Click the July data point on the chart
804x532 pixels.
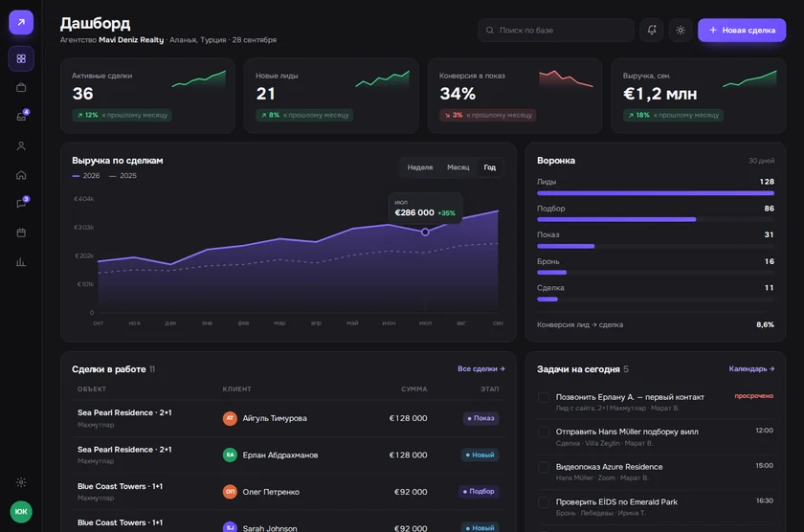[x=425, y=233]
